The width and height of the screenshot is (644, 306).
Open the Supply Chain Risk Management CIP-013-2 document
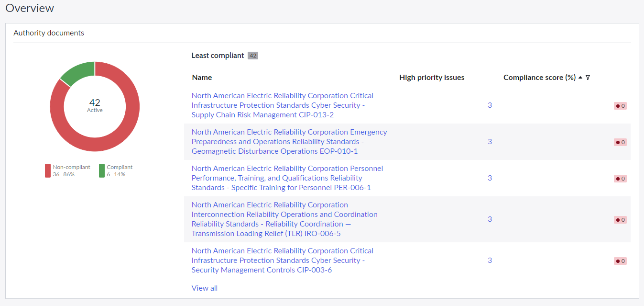[x=283, y=105]
